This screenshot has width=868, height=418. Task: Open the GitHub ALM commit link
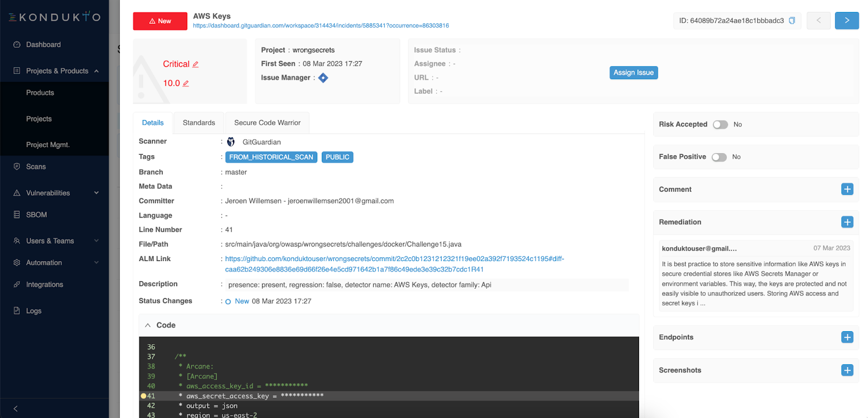[394, 264]
